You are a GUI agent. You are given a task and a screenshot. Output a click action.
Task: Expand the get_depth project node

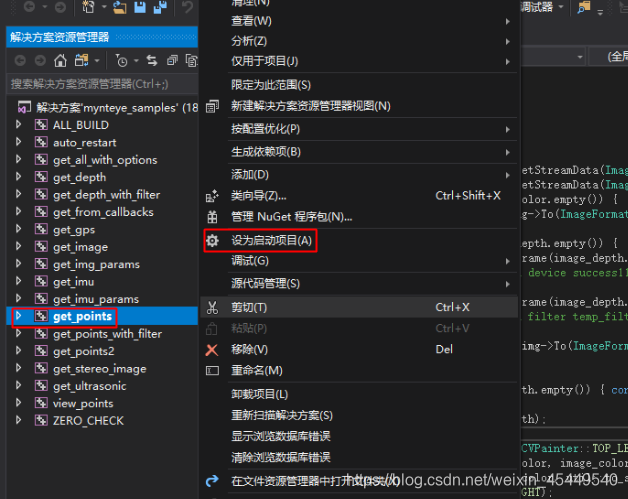pyautogui.click(x=18, y=177)
